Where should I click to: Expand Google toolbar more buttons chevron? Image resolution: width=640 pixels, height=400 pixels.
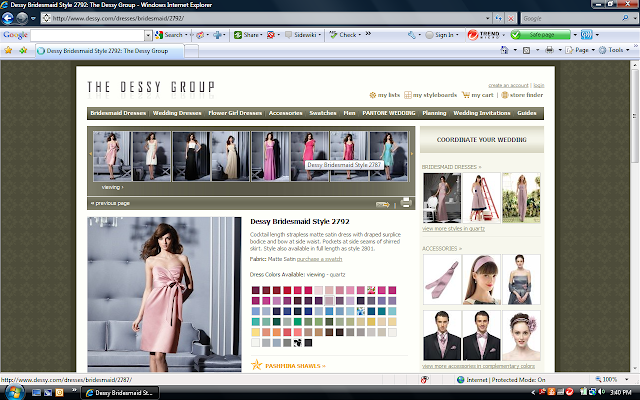(368, 33)
